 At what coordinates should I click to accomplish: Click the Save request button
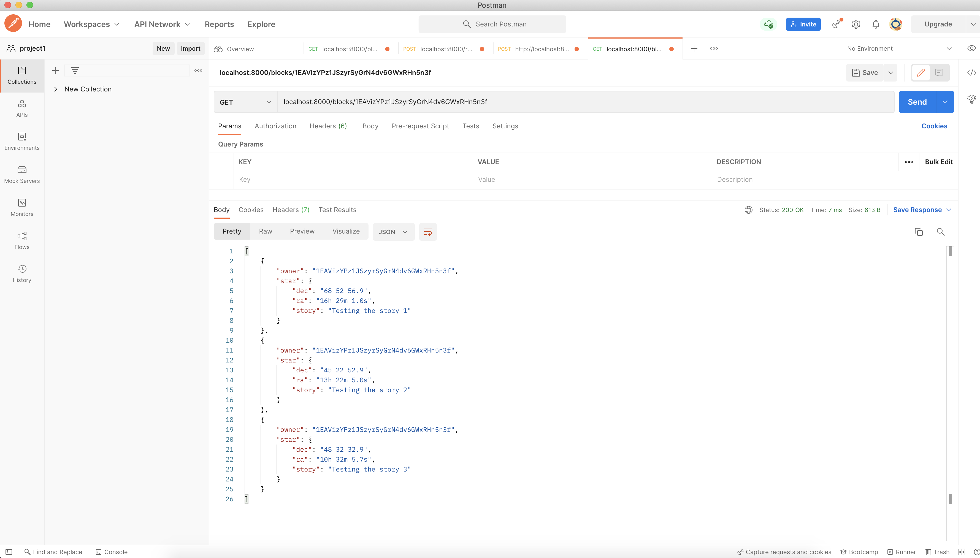click(865, 72)
